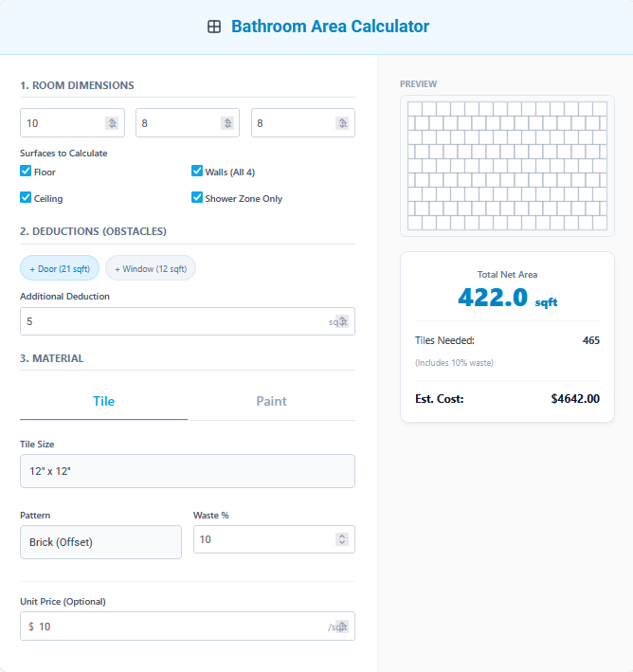Image resolution: width=633 pixels, height=672 pixels.
Task: Click the 'Unit Price (Optional)' label
Action: 63,602
